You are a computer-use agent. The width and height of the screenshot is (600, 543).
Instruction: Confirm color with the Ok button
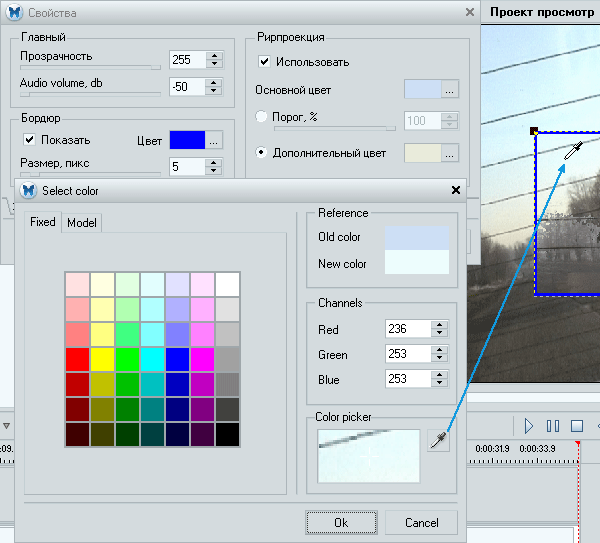click(341, 522)
